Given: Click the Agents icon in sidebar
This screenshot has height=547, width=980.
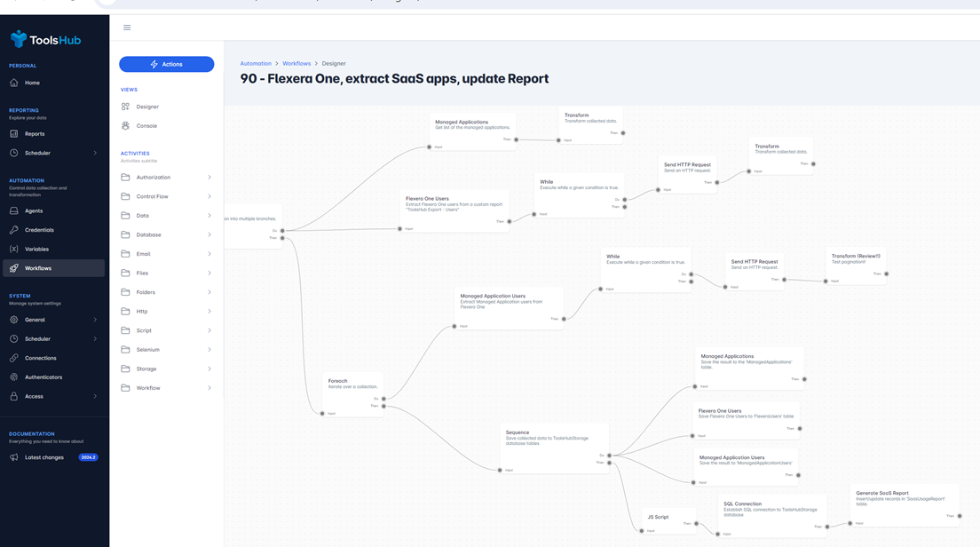Looking at the screenshot, I should coord(14,210).
